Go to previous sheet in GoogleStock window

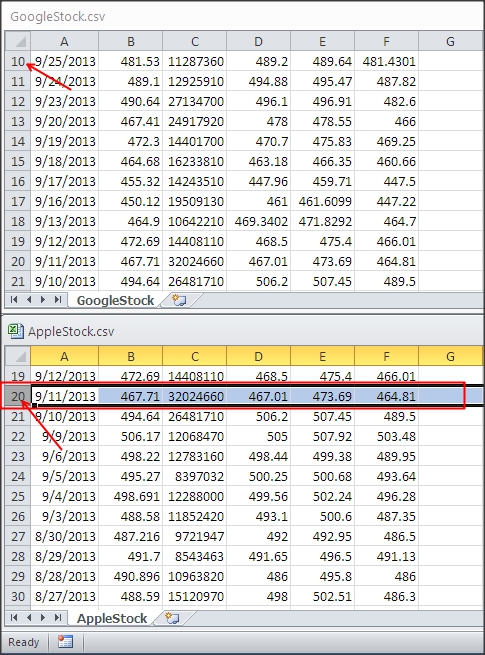point(29,300)
